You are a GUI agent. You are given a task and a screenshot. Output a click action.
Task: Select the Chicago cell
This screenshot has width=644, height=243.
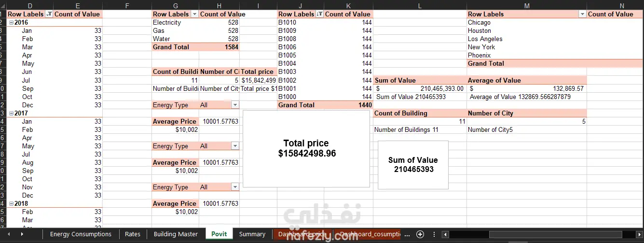(526, 22)
